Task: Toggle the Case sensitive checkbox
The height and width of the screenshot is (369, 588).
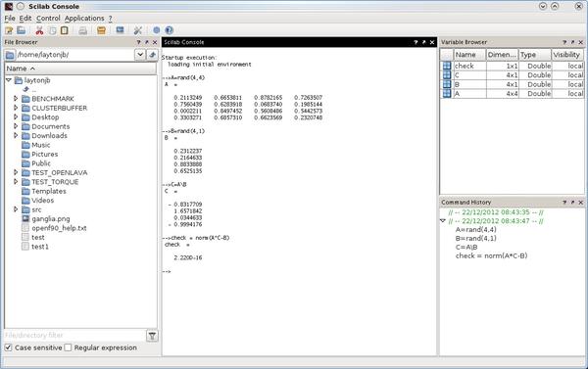Action: (8, 347)
